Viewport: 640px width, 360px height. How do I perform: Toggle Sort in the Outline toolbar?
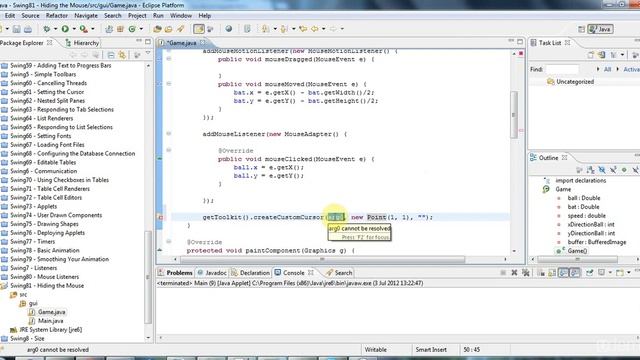[590, 169]
